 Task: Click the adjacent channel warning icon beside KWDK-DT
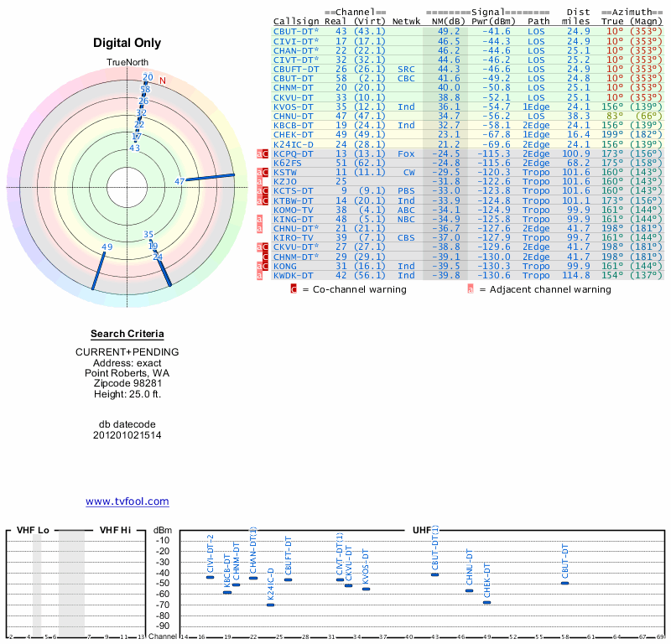coord(259,276)
